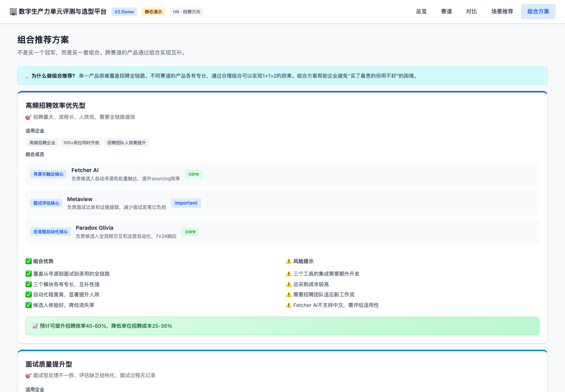Go to 场景推荐 tab

click(502, 12)
